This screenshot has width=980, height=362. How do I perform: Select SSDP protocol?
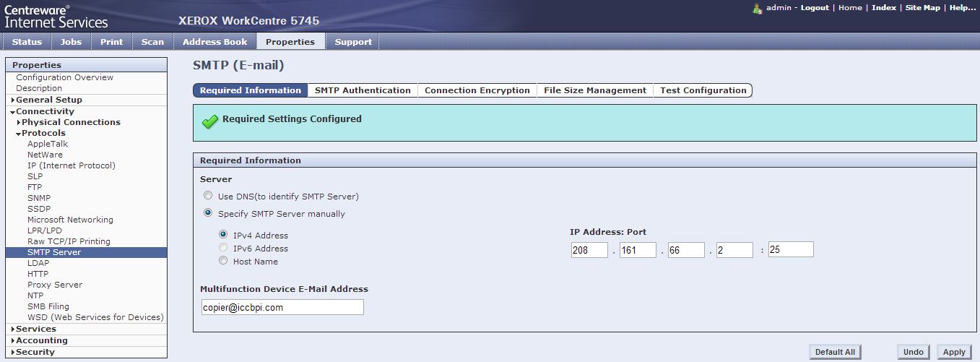[x=39, y=209]
